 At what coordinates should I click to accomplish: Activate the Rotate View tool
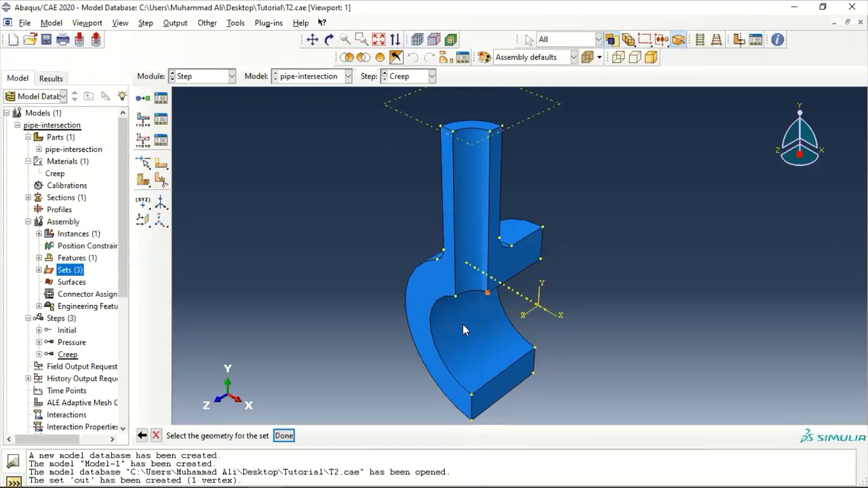328,39
